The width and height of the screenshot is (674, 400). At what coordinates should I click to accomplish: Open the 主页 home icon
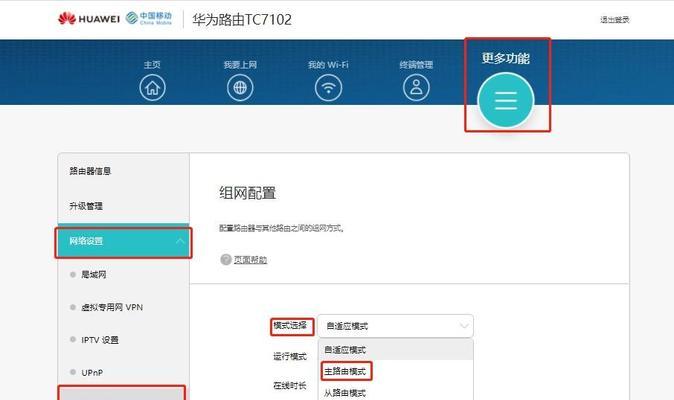click(x=152, y=88)
